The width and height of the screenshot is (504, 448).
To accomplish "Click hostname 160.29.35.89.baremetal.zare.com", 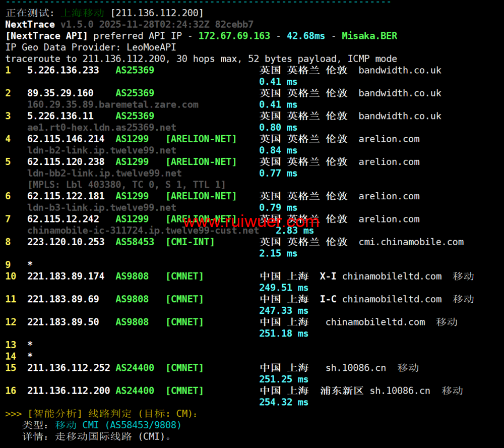I will [x=112, y=104].
